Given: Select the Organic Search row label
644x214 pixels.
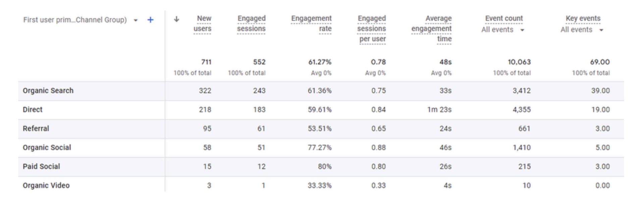Looking at the screenshot, I should click(x=48, y=91).
